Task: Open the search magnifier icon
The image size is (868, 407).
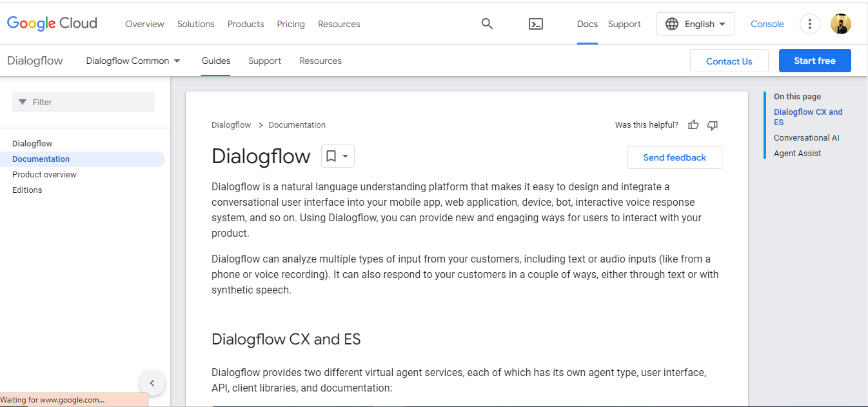Action: pyautogui.click(x=487, y=24)
